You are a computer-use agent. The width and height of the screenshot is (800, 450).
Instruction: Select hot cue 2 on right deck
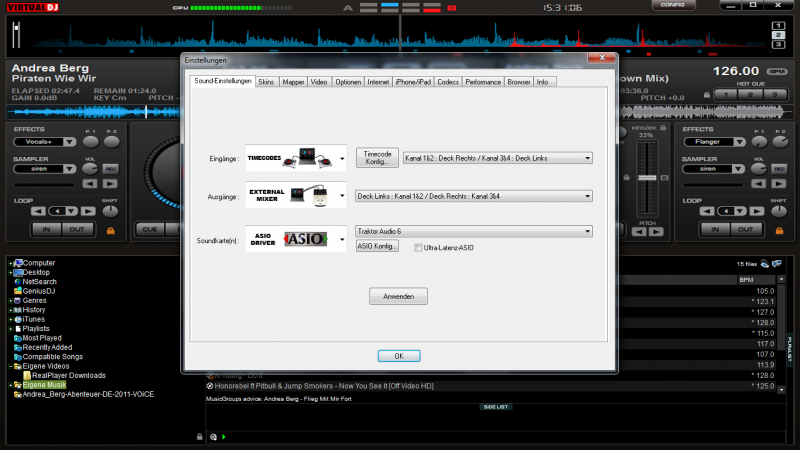click(x=751, y=95)
